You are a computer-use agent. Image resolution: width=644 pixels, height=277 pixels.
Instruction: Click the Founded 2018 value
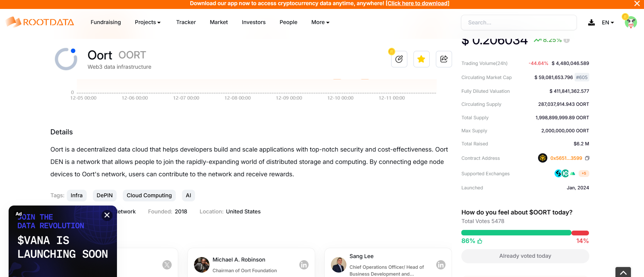pos(181,212)
